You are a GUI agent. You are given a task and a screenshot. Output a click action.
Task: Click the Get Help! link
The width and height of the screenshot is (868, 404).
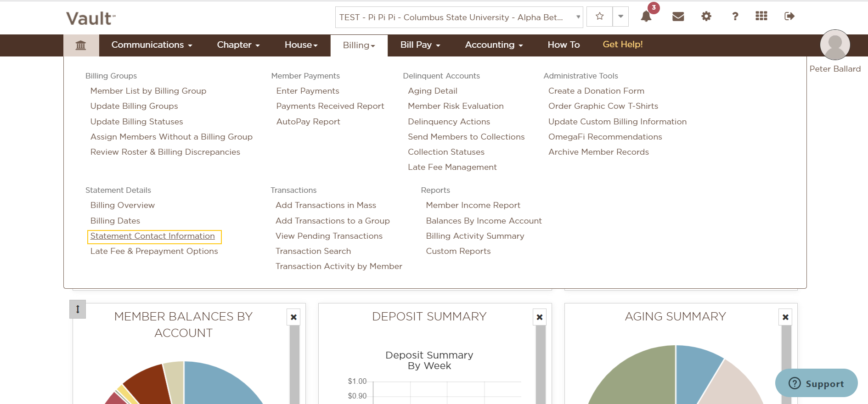pos(623,45)
